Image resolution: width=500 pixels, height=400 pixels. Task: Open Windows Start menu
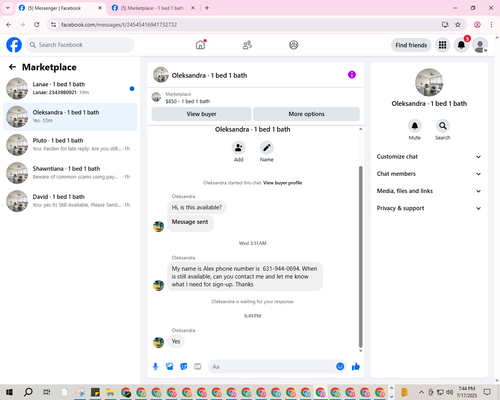point(9,392)
